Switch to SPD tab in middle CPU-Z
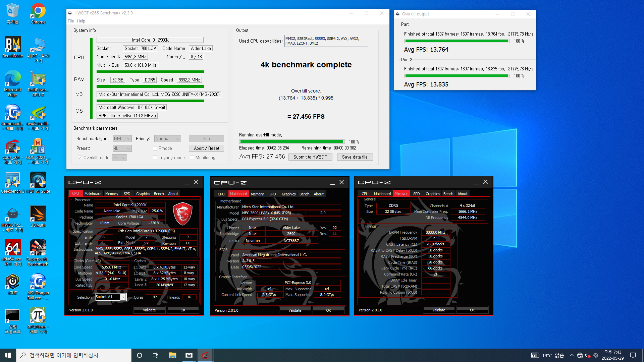 point(272,194)
